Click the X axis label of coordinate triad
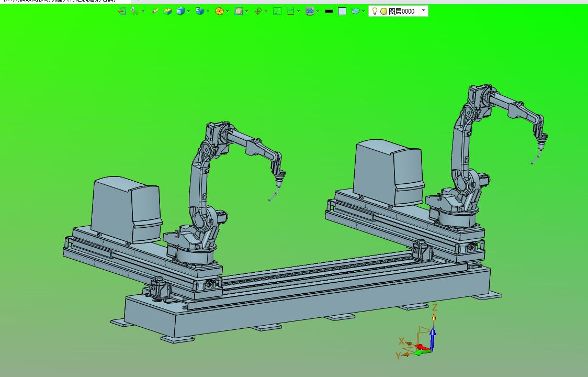Screen dimensions: 588x377 (x=401, y=341)
